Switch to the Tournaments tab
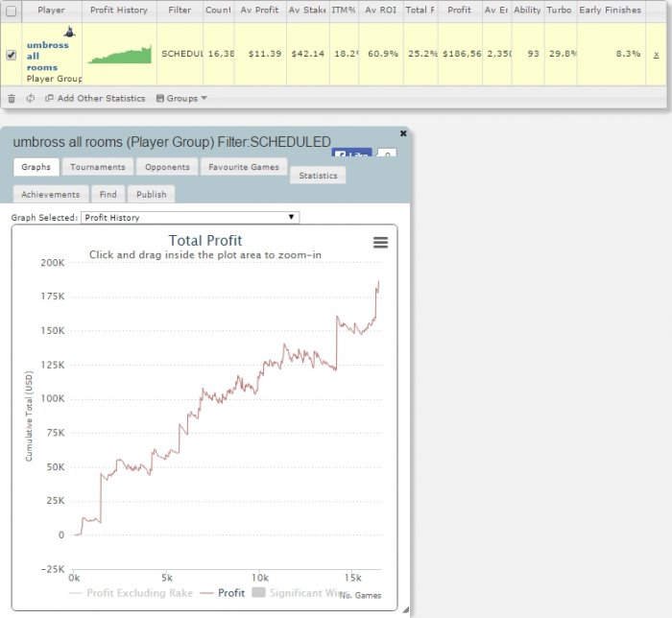Image resolution: width=672 pixels, height=618 pixels. tap(97, 167)
